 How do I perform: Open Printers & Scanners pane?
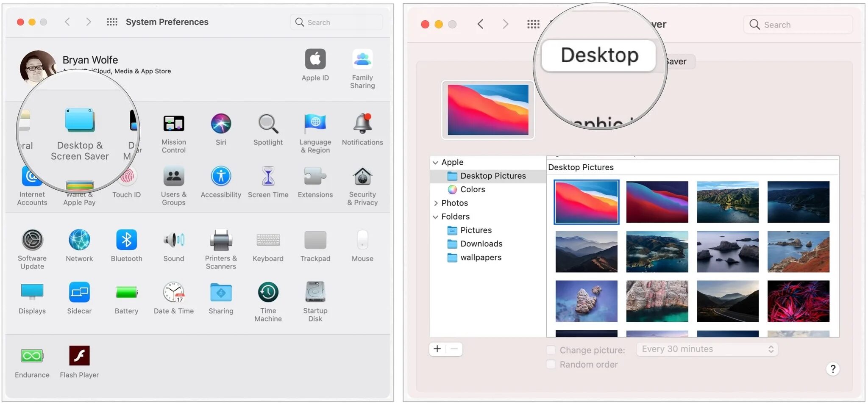221,249
